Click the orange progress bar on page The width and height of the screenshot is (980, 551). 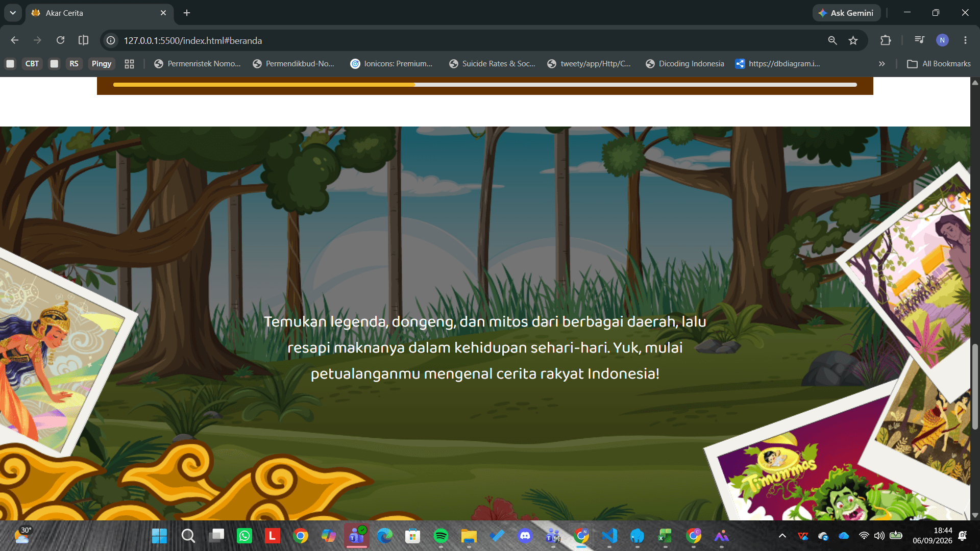click(x=264, y=85)
